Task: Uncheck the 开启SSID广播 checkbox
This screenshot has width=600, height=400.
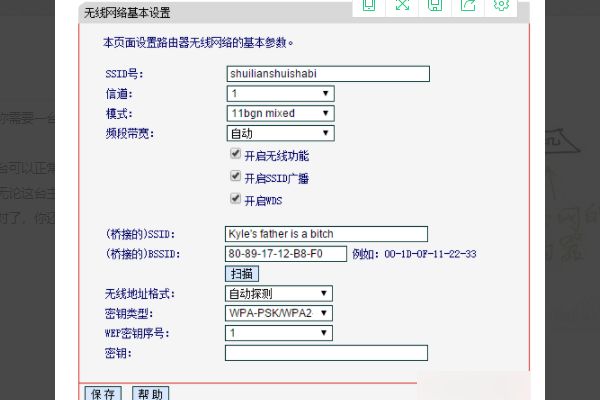Action: point(235,176)
